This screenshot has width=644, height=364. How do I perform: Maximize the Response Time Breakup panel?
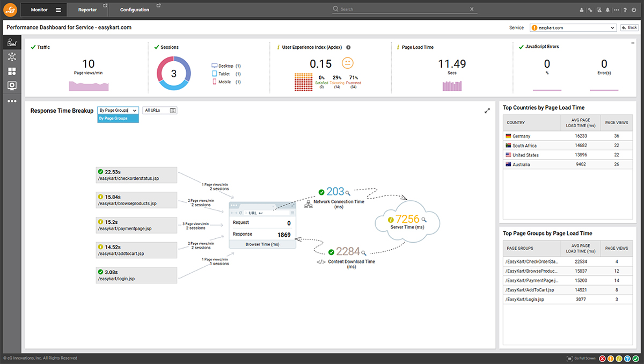pyautogui.click(x=487, y=111)
